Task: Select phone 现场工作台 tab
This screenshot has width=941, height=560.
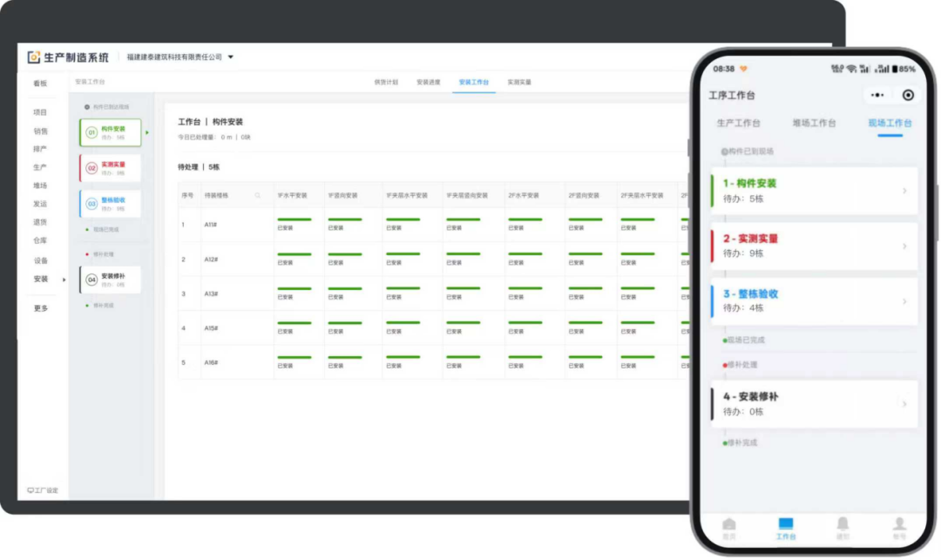Action: tap(890, 123)
